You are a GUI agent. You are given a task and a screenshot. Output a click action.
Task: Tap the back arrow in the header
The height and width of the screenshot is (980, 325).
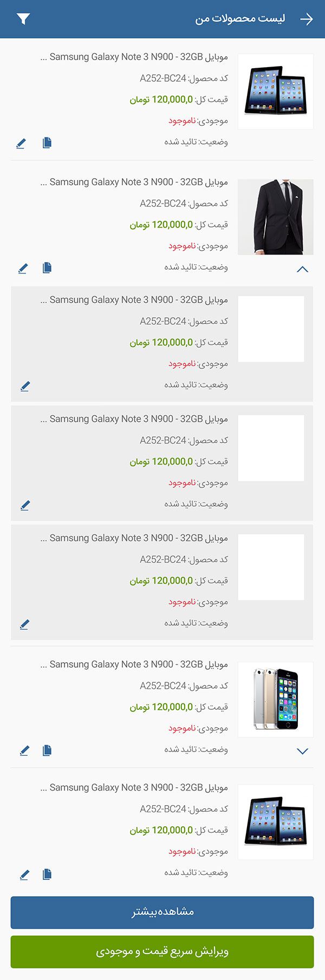coord(307,19)
